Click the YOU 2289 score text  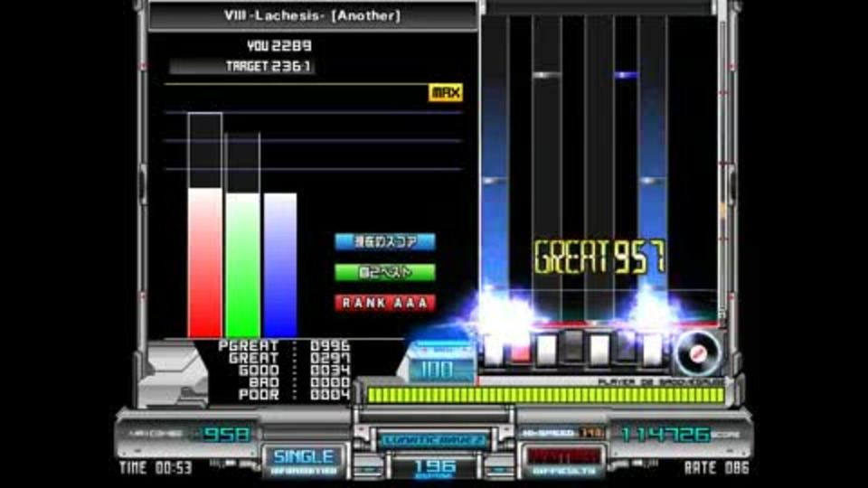[279, 46]
